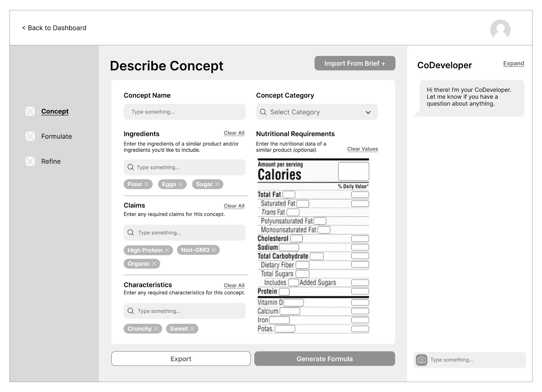This screenshot has width=542, height=392.
Task: Focus the Calories value box
Action: [353, 171]
